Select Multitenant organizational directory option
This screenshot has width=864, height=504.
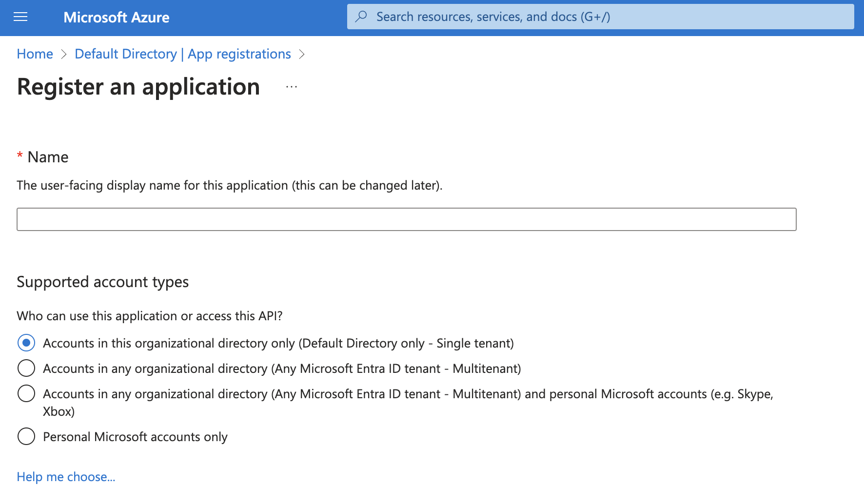(26, 368)
